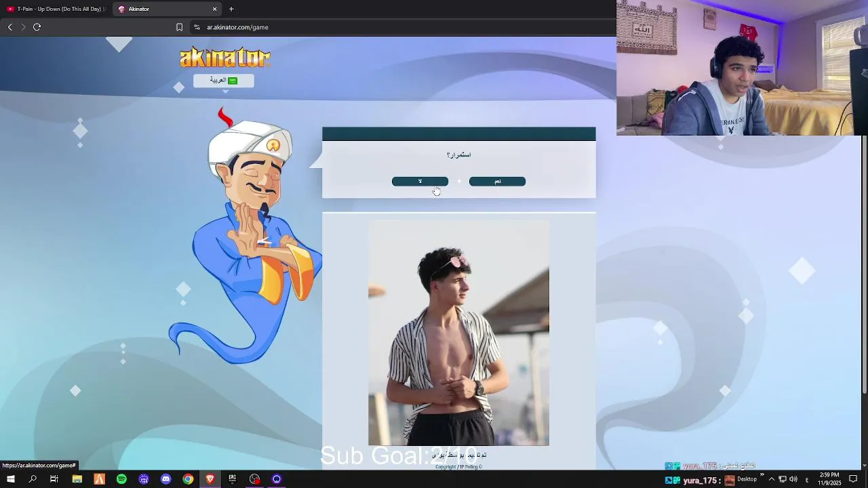Click the Desktop toolbar label on the taskbar
The width and height of the screenshot is (868, 488).
[x=747, y=479]
